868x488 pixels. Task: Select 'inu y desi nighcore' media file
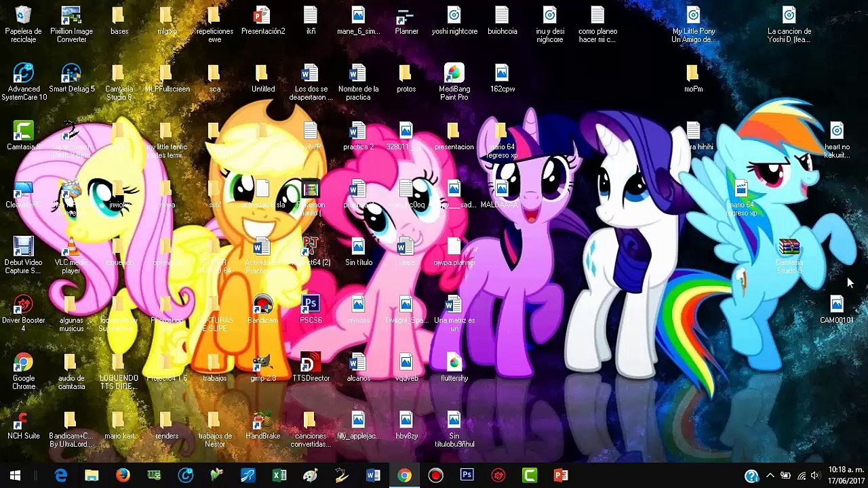[x=550, y=24]
